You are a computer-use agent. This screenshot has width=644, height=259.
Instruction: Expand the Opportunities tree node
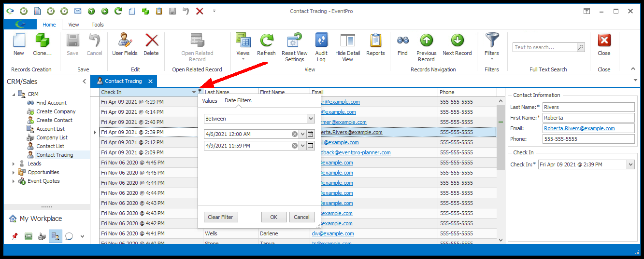click(14, 172)
